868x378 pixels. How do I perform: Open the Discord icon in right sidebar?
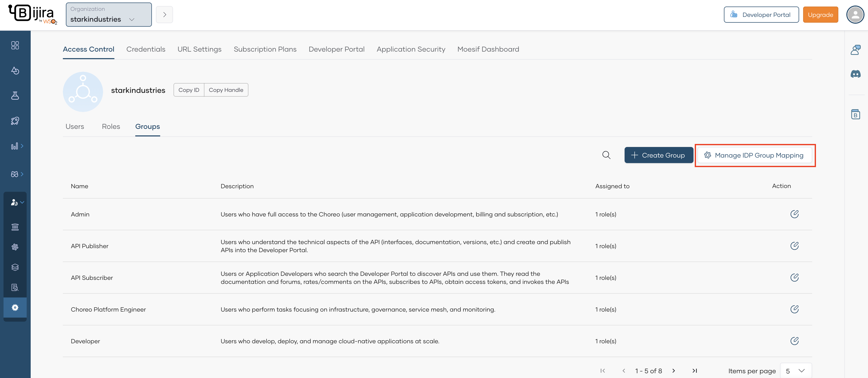(855, 74)
